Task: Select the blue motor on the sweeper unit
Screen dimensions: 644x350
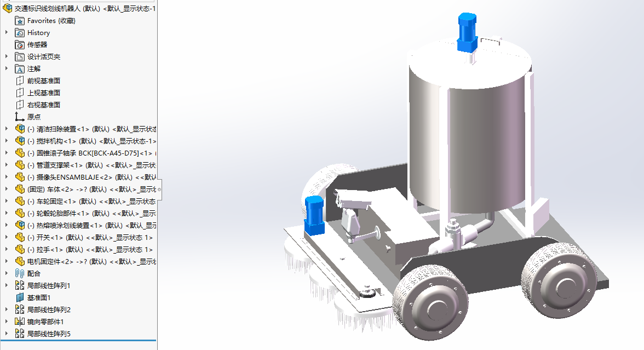Action: click(x=314, y=216)
